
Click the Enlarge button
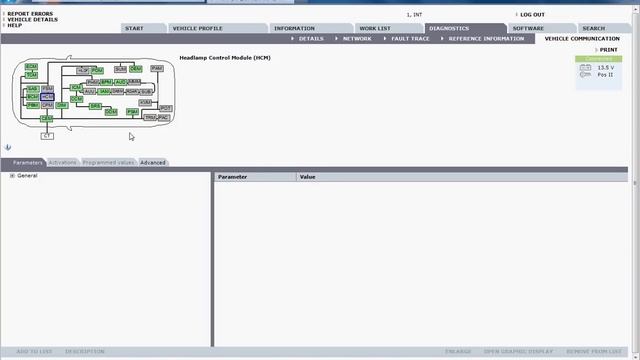click(458, 351)
